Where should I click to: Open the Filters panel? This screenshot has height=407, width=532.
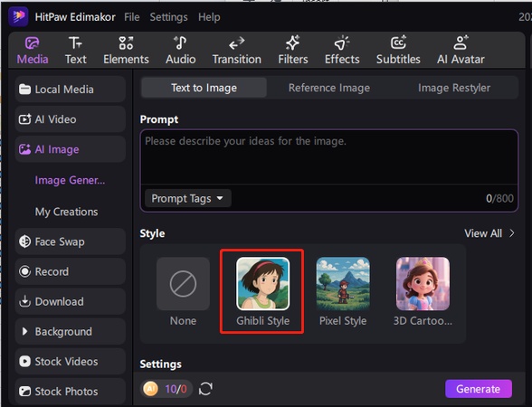coord(293,51)
